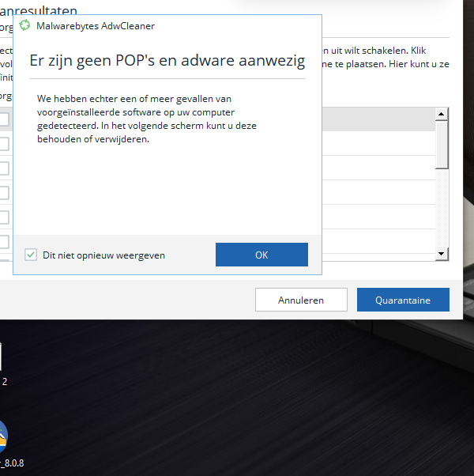Click the Annuleren button

point(301,300)
